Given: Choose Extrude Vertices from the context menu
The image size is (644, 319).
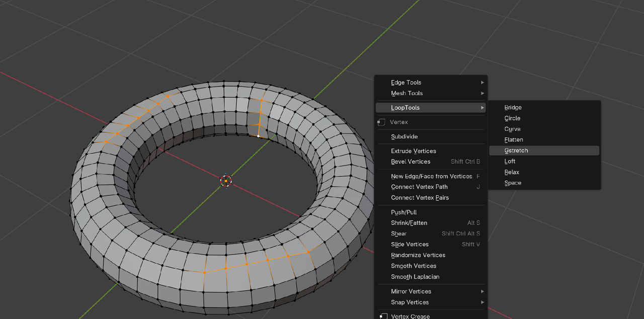Looking at the screenshot, I should 413,151.
